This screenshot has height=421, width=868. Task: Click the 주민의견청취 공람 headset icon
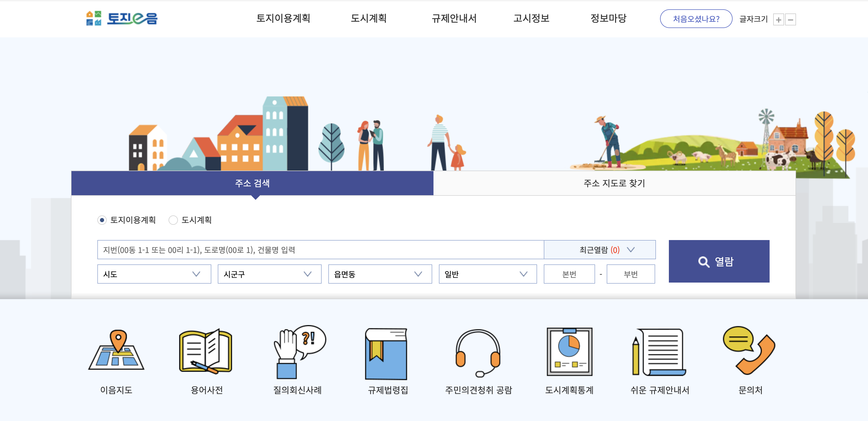tap(478, 353)
